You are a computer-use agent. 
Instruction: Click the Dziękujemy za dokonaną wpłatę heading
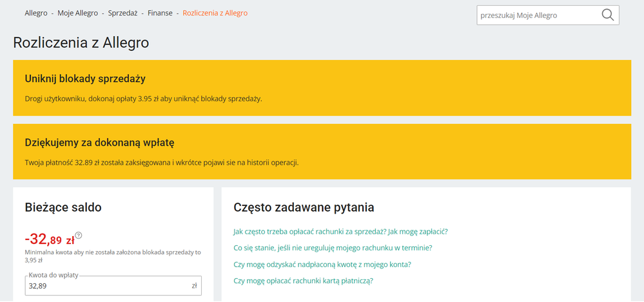click(x=100, y=143)
